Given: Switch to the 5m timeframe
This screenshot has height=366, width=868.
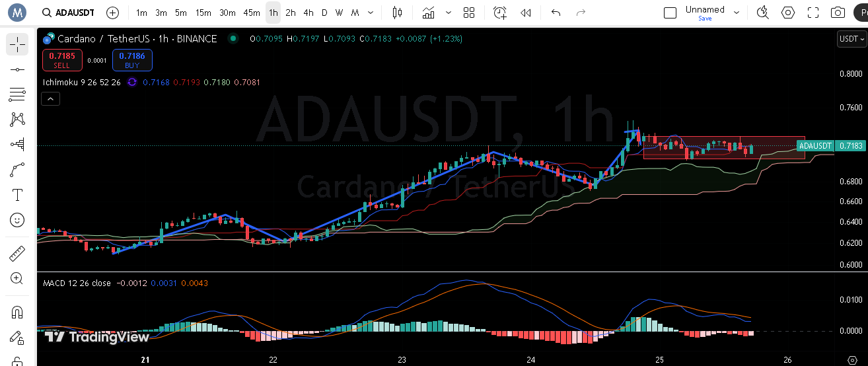Looking at the screenshot, I should [x=181, y=13].
